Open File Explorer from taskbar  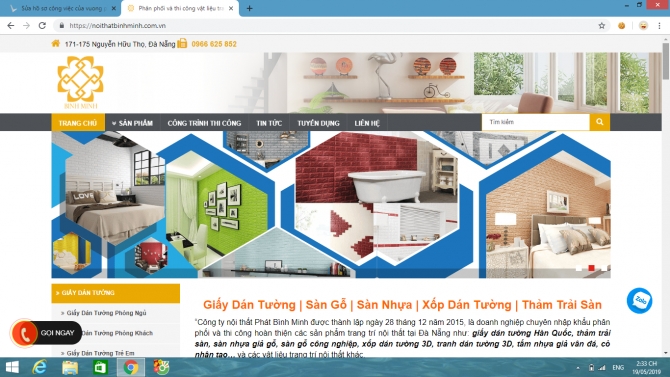click(x=70, y=367)
